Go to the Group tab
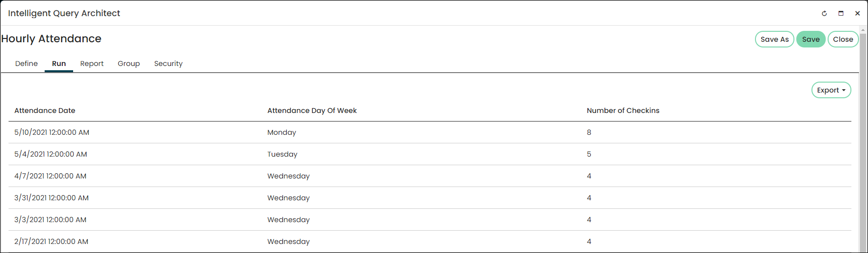868x253 pixels. tap(129, 64)
